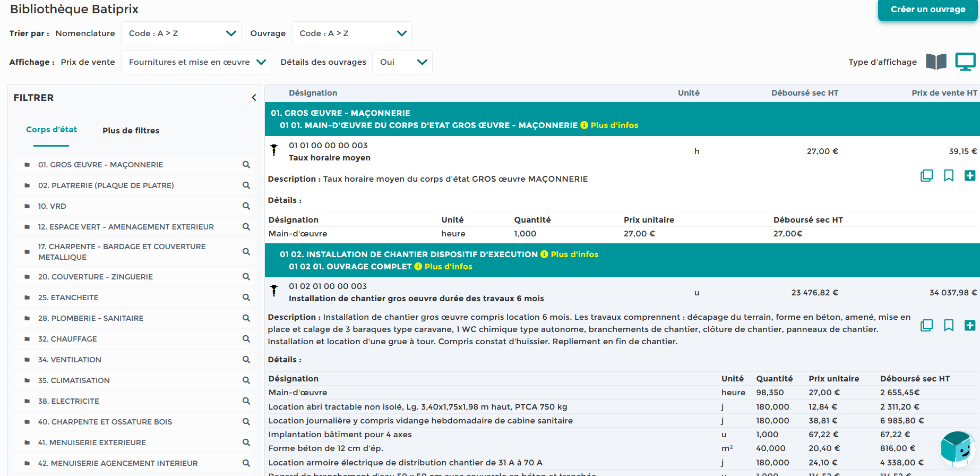This screenshot has height=476, width=980.
Task: Search within 38. ELECTRICITE category
Action: [246, 401]
